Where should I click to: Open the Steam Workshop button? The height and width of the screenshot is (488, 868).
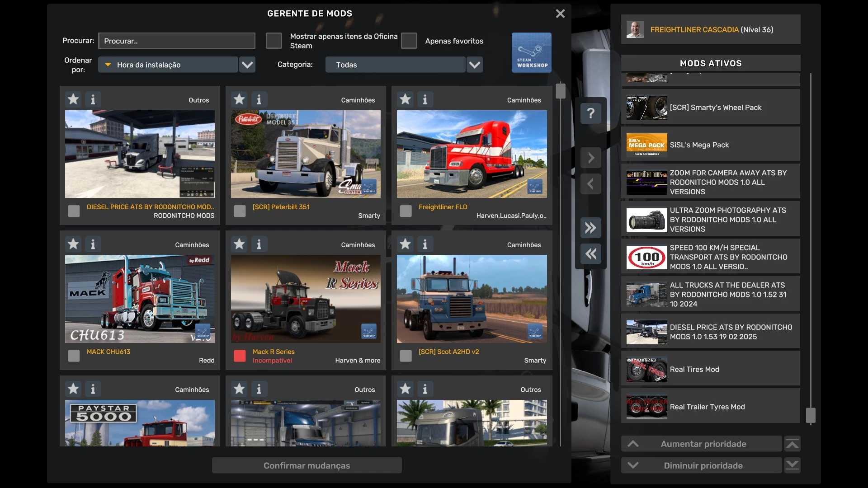[x=531, y=52]
